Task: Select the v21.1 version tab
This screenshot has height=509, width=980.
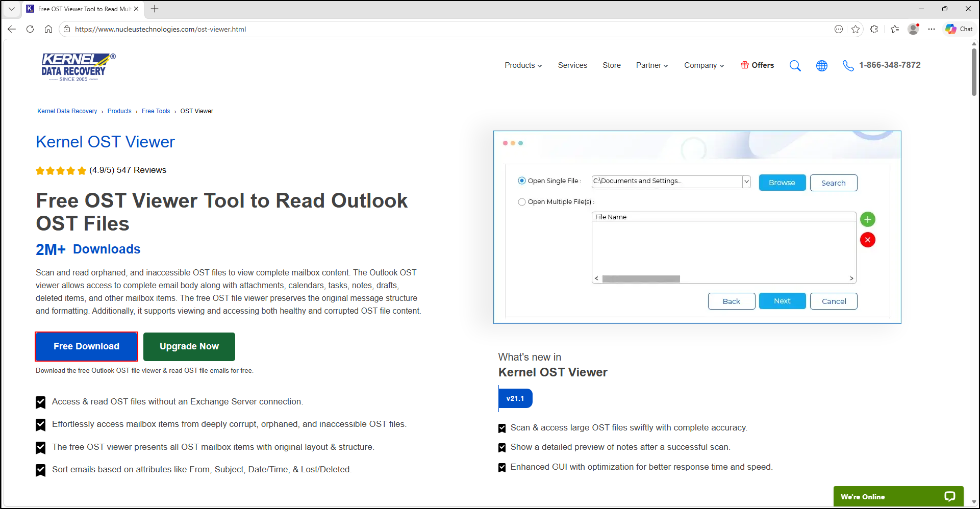Action: click(515, 398)
